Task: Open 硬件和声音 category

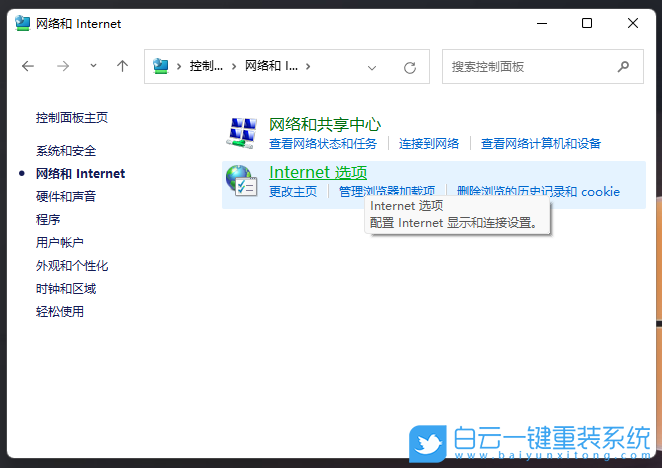Action: (x=66, y=196)
